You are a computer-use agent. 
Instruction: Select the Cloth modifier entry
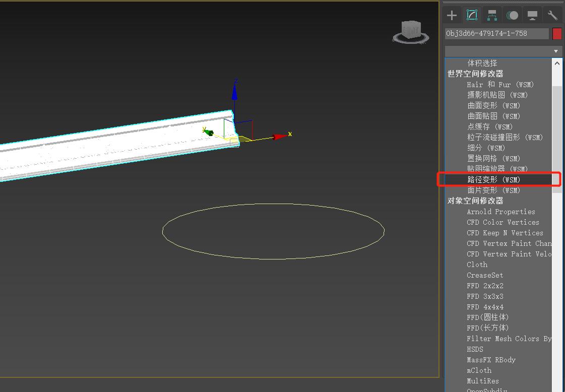(477, 264)
